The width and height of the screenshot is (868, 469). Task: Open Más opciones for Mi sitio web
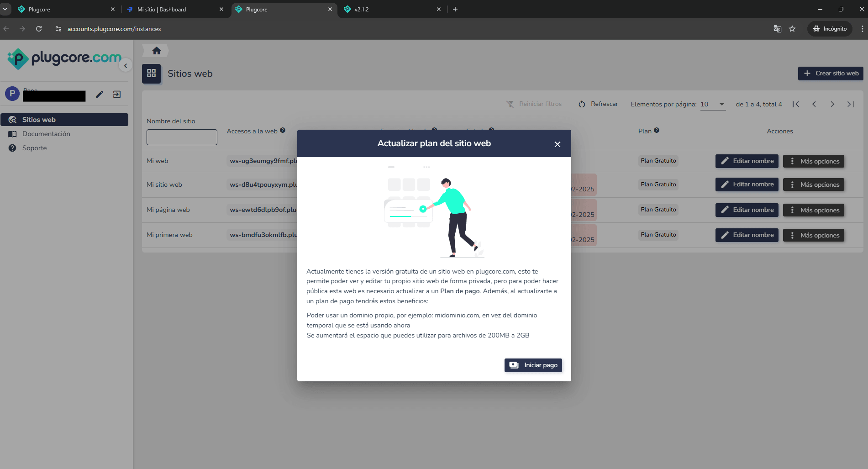[814, 184]
